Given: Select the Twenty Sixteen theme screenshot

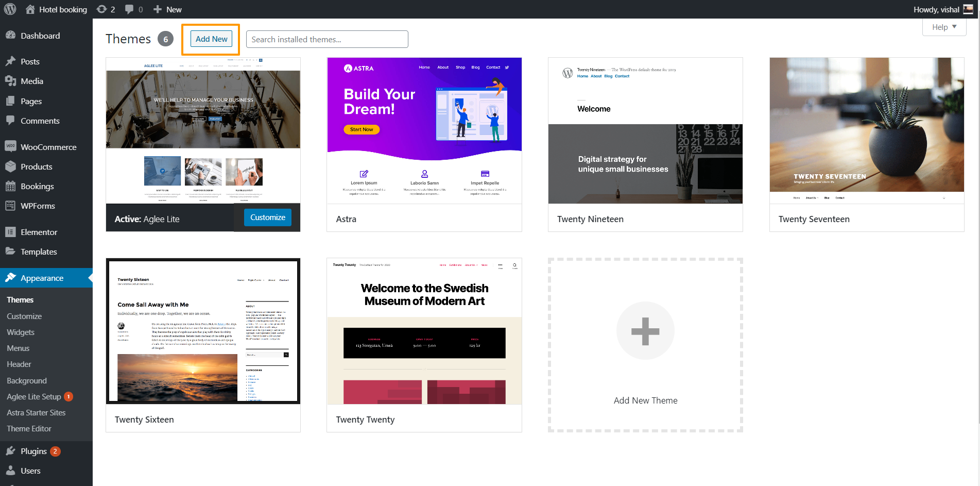Looking at the screenshot, I should (203, 331).
